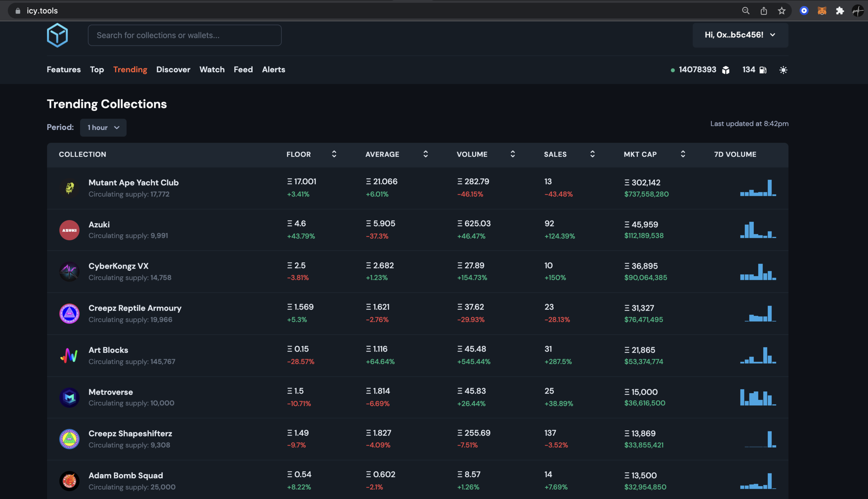Toggle the light/dark theme sun icon

point(783,70)
